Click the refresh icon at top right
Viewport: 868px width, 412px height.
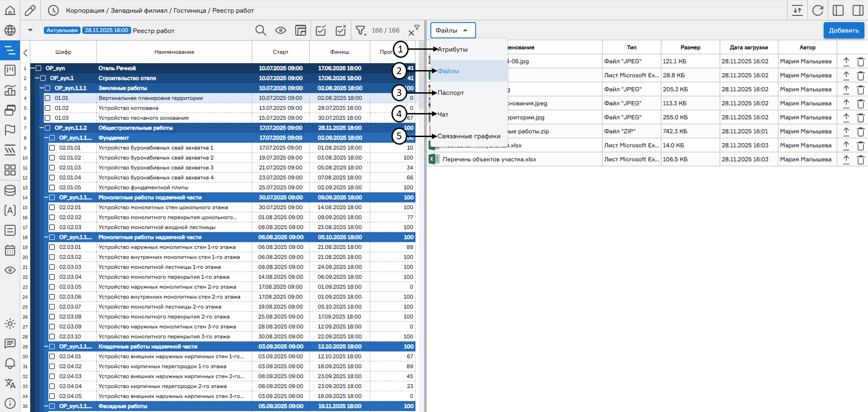[x=817, y=10]
